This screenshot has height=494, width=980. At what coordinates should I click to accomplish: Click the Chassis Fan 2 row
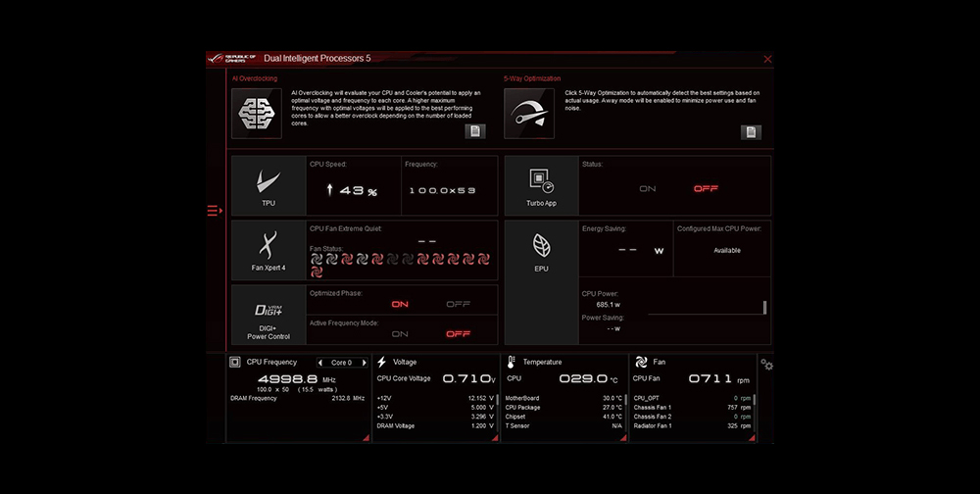693,417
